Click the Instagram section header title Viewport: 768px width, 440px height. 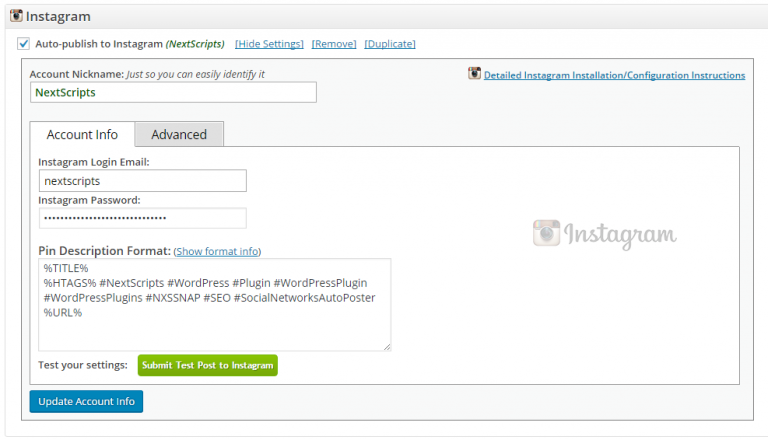click(x=58, y=16)
